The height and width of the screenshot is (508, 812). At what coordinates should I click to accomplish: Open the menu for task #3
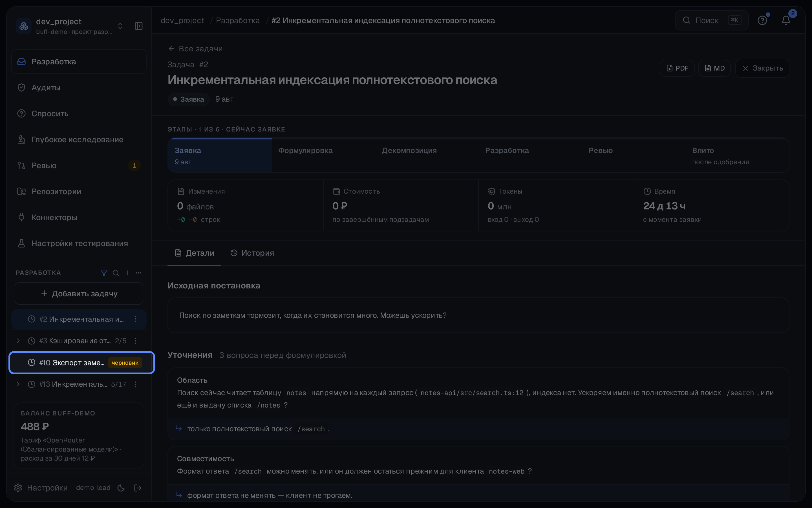(x=135, y=341)
